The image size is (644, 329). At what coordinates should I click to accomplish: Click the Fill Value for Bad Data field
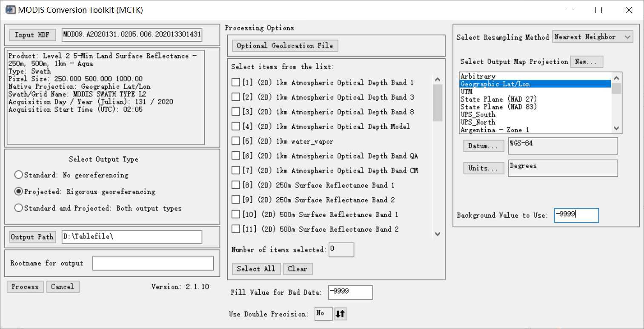tap(350, 292)
